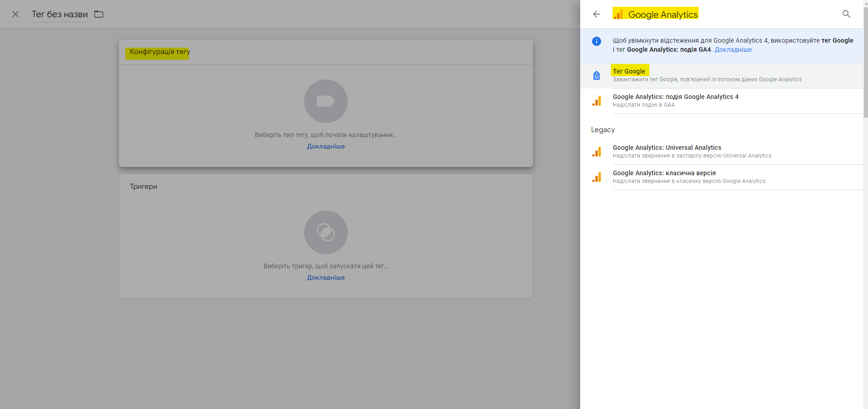Viewport: 868px width, 409px height.
Task: Click the Analytics icon beside Universal Analytics
Action: coord(597,152)
